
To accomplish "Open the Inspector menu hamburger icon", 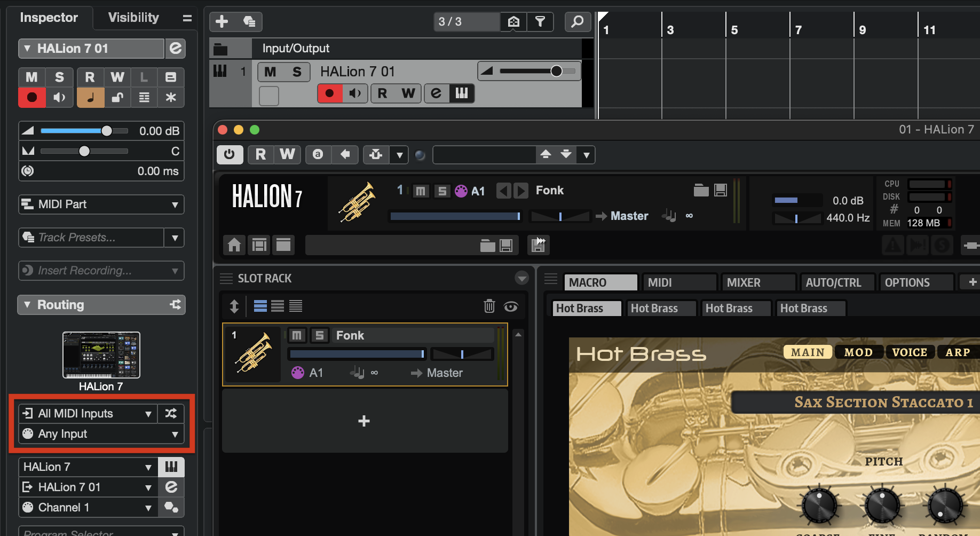I will 187,18.
